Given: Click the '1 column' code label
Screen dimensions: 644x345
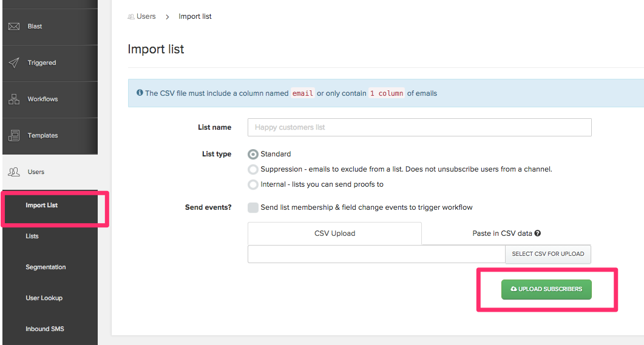Looking at the screenshot, I should tap(387, 93).
